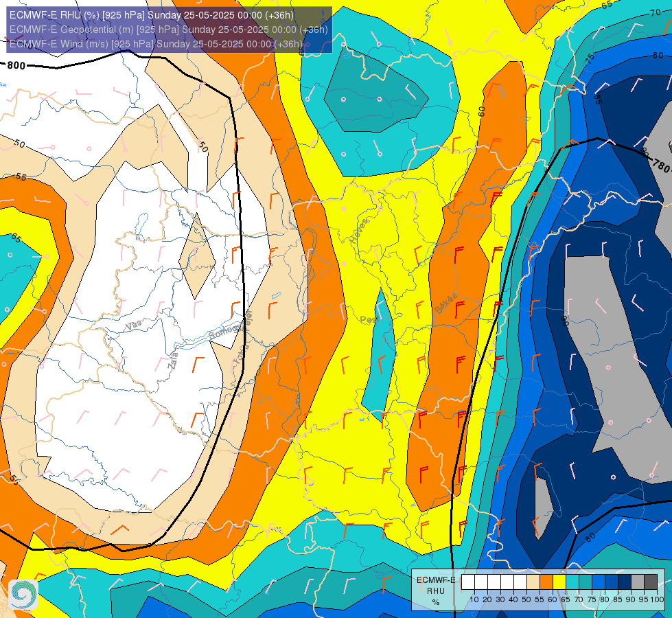
Task: Click the 'Békés' county label on the map
Action: pyautogui.click(x=445, y=304)
